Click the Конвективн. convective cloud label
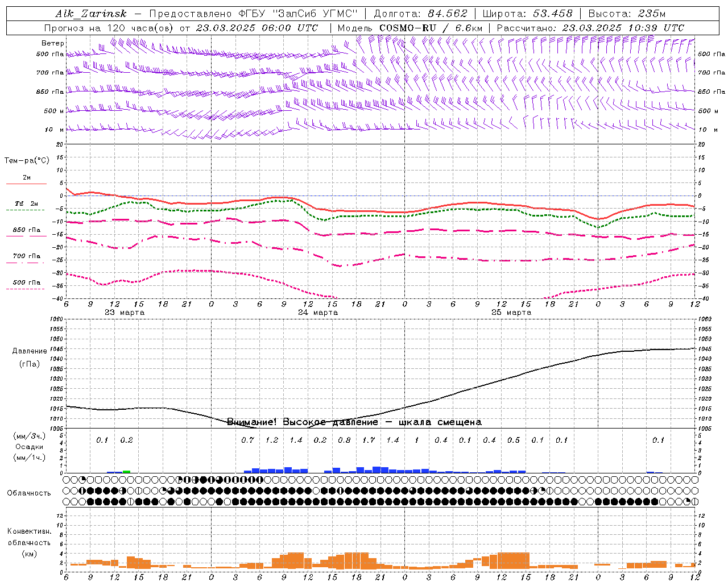The image size is (728, 582). click(30, 531)
